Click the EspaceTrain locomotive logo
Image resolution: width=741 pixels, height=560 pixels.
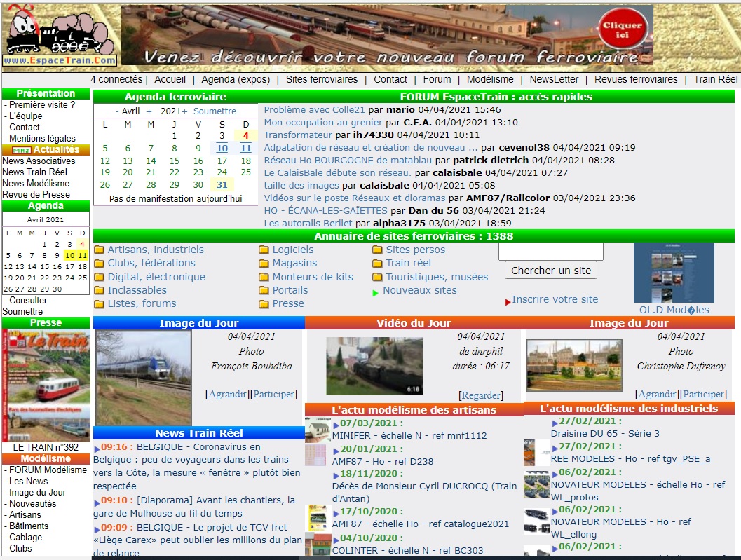click(x=60, y=34)
